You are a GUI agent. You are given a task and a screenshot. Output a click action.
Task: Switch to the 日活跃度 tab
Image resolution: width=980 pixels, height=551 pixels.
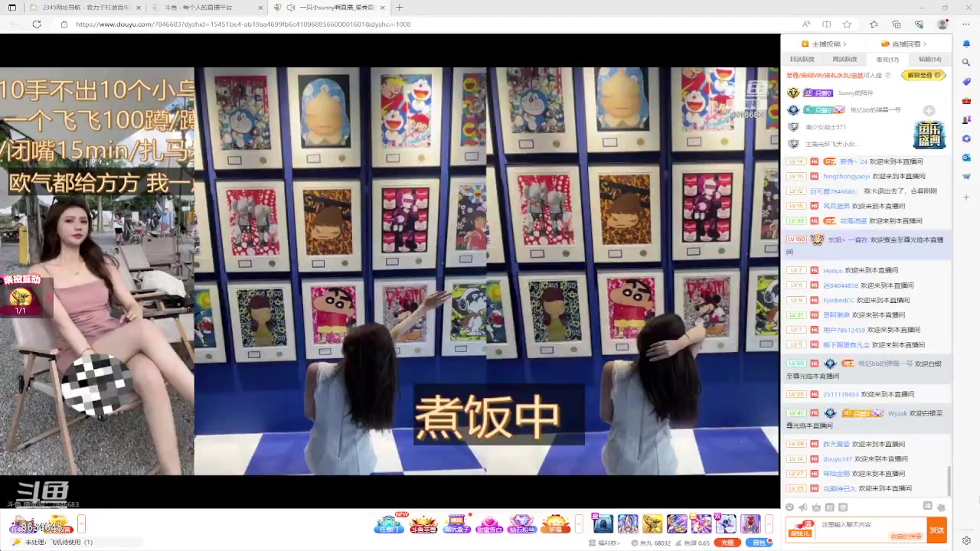(802, 59)
